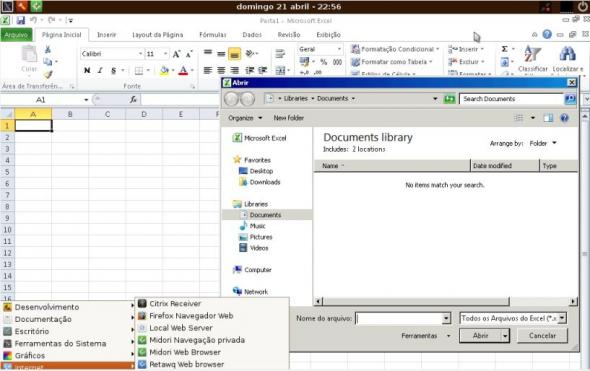Viewport: 590px width, 371px height.
Task: Toggle underline (S) formatting
Action: point(113,70)
